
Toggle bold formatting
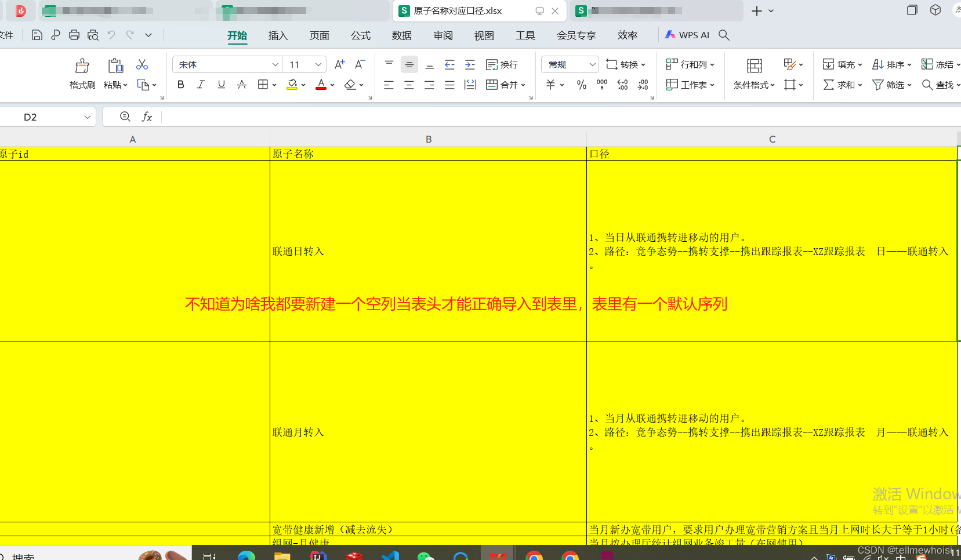coord(181,85)
